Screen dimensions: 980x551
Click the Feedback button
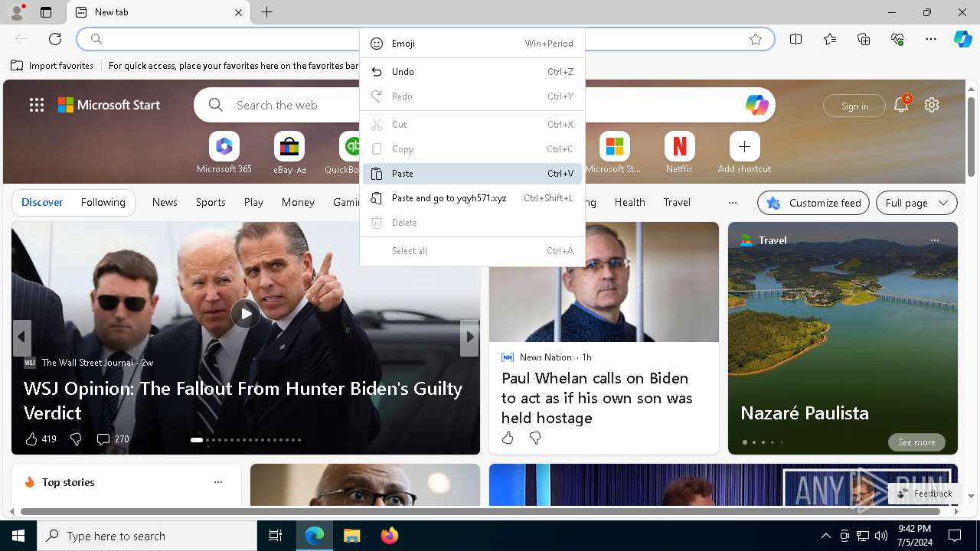coord(925,494)
